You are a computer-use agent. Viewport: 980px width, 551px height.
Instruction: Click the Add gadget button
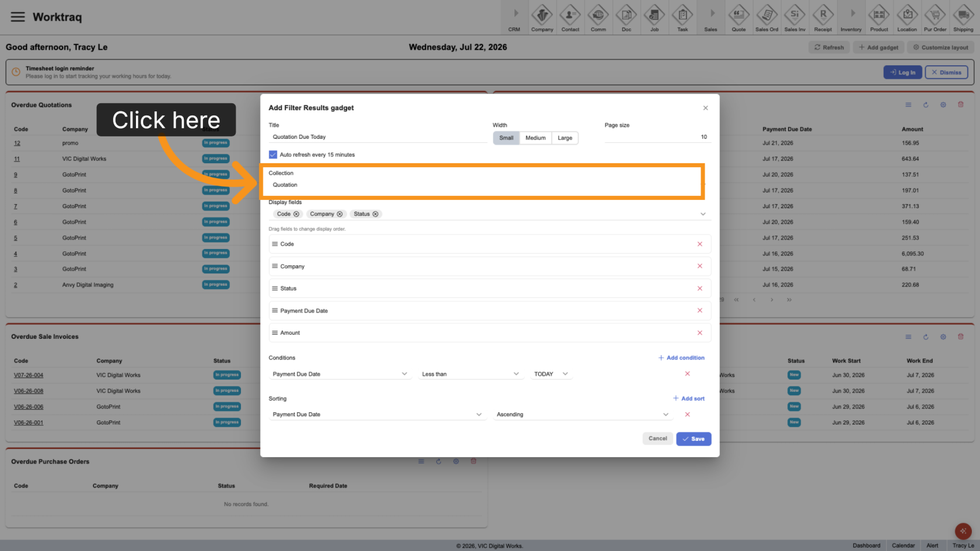click(878, 47)
